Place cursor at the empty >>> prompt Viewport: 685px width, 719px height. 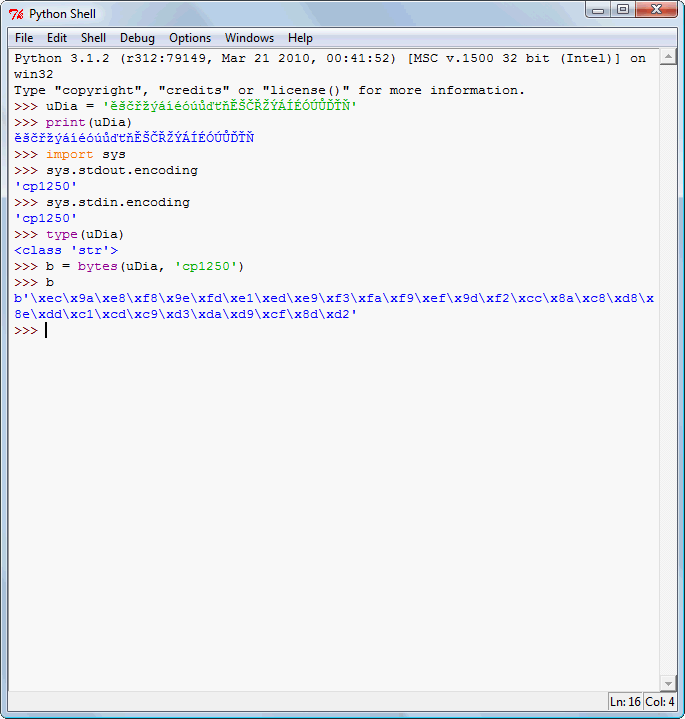(46, 330)
